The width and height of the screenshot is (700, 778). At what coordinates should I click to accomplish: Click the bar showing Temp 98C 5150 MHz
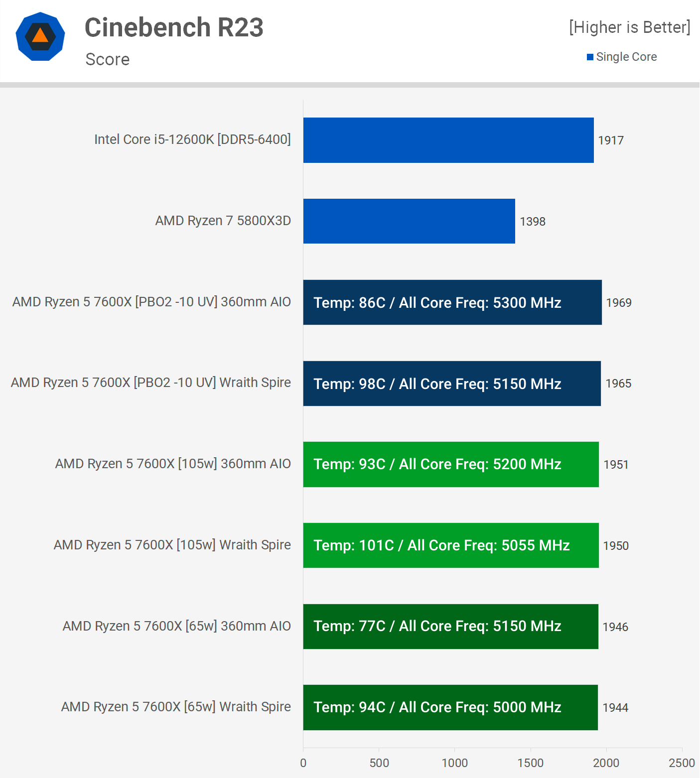pyautogui.click(x=452, y=384)
